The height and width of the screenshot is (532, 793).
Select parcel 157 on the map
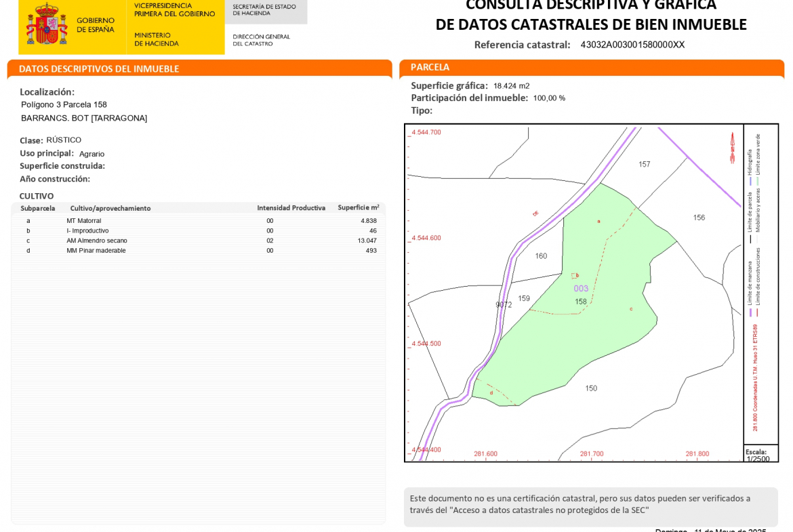pos(644,165)
